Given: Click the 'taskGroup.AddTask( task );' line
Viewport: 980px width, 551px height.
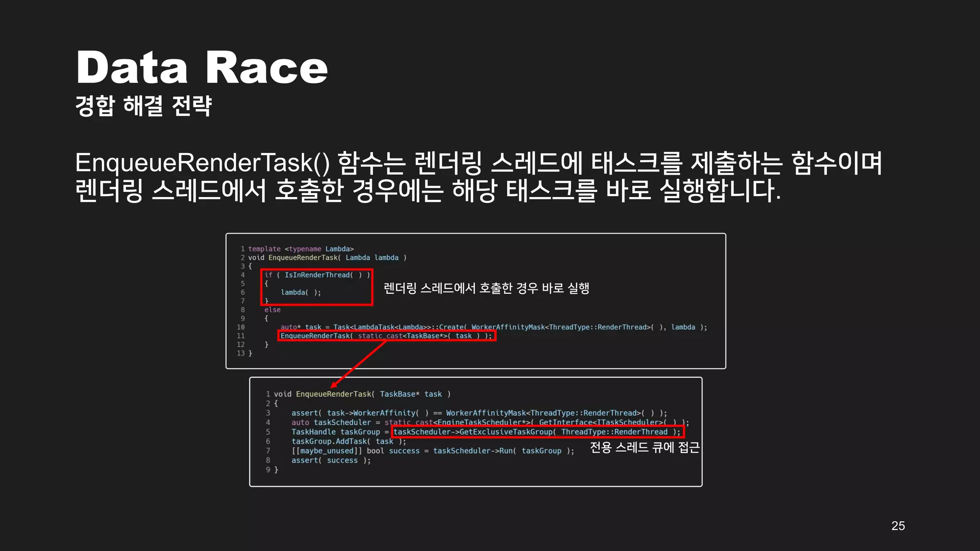Looking at the screenshot, I should 349,441.
